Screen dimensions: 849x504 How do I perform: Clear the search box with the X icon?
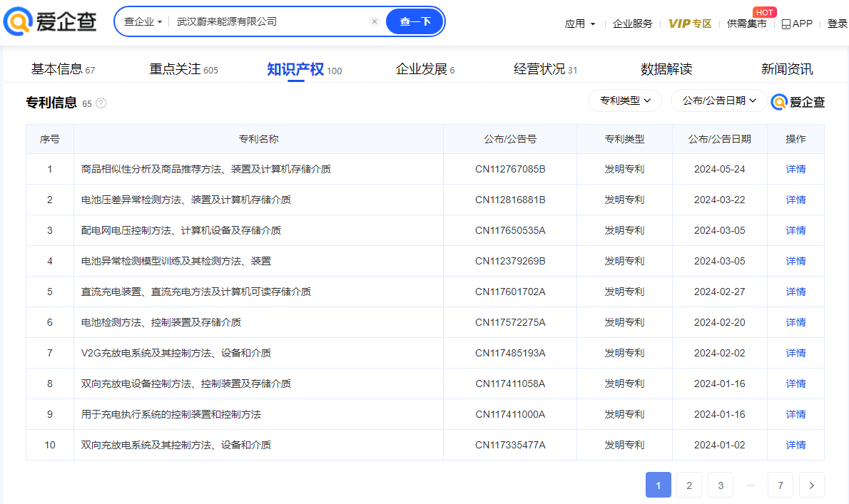[375, 22]
